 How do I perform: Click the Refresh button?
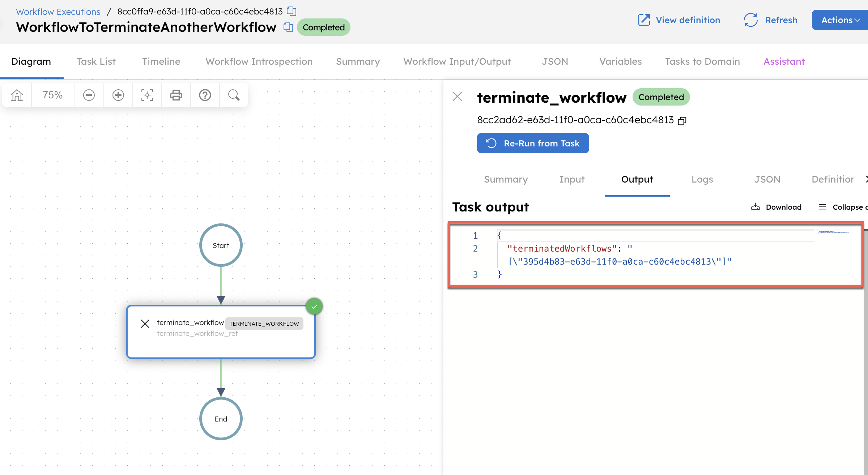(771, 20)
